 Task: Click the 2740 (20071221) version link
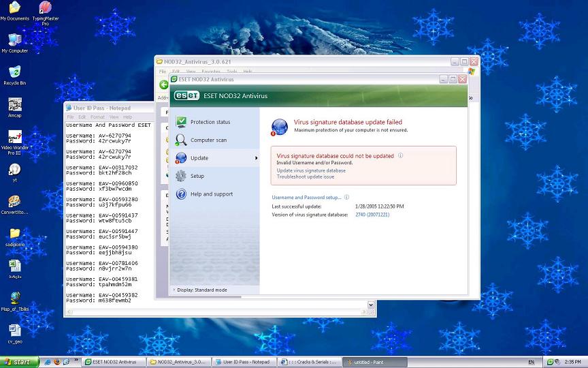pyautogui.click(x=372, y=215)
